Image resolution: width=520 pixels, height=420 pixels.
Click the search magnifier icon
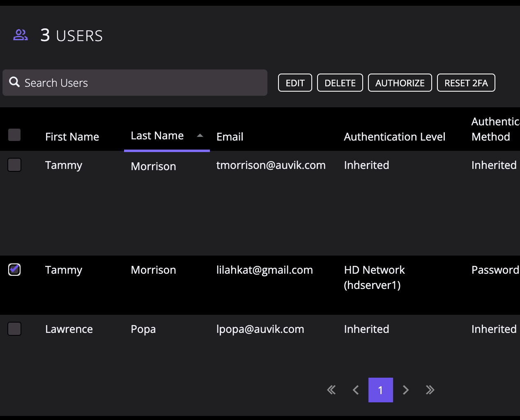(14, 82)
